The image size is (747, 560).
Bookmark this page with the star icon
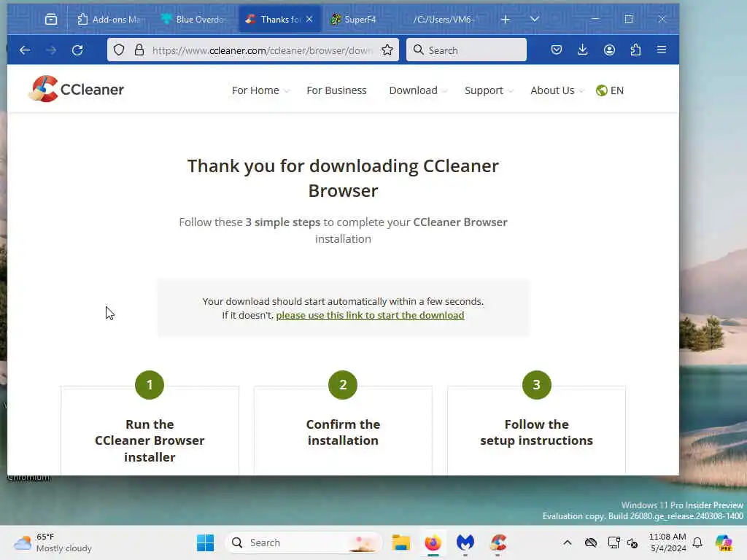387,50
